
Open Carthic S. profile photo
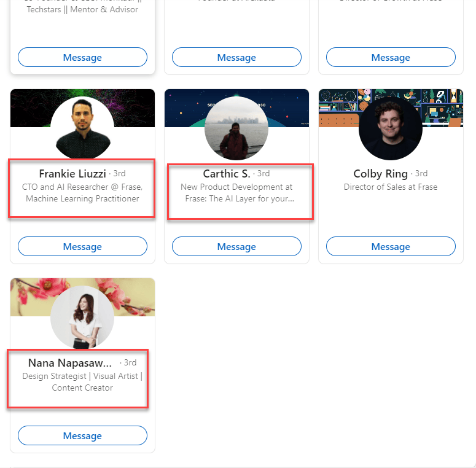(236, 128)
